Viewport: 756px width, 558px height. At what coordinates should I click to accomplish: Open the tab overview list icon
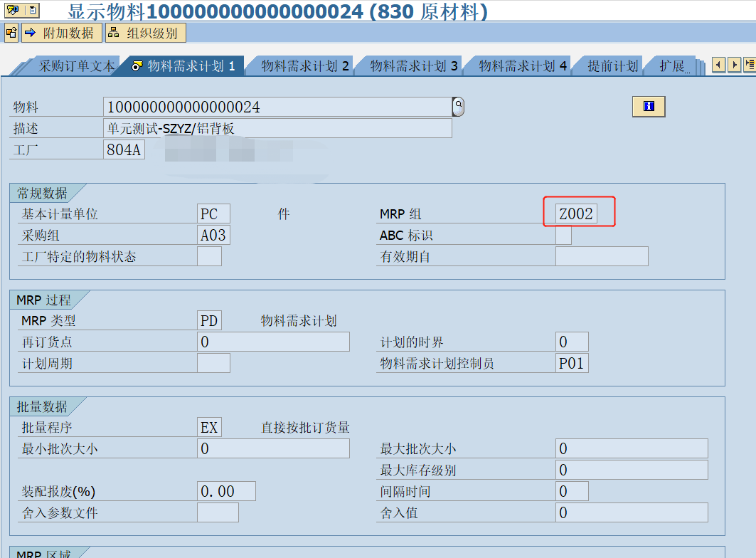[750, 64]
